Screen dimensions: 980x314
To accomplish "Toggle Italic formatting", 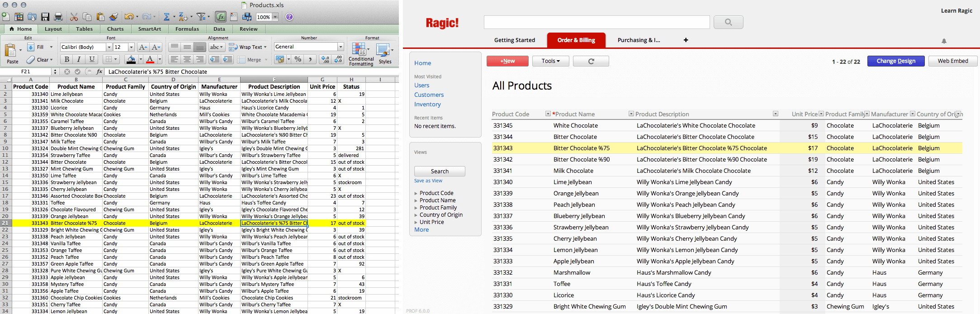I will click(79, 59).
